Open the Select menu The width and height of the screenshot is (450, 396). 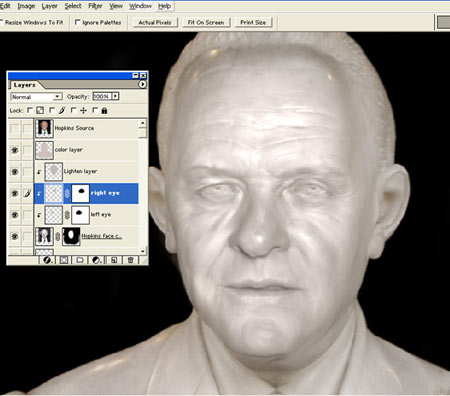(73, 6)
